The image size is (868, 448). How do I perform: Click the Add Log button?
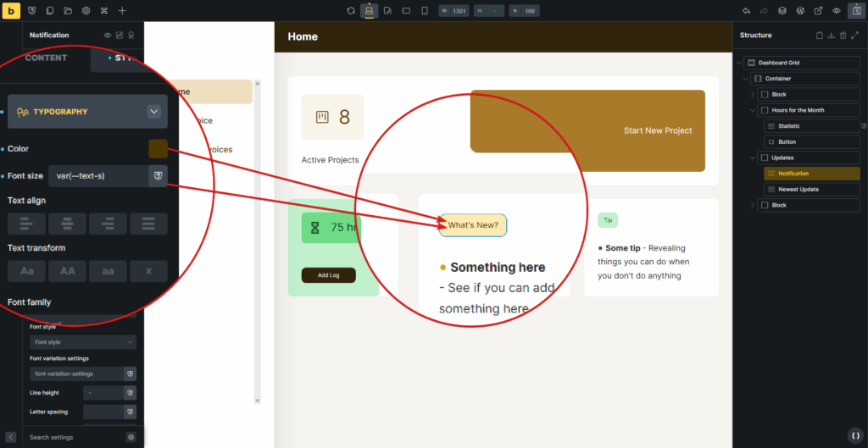[329, 275]
